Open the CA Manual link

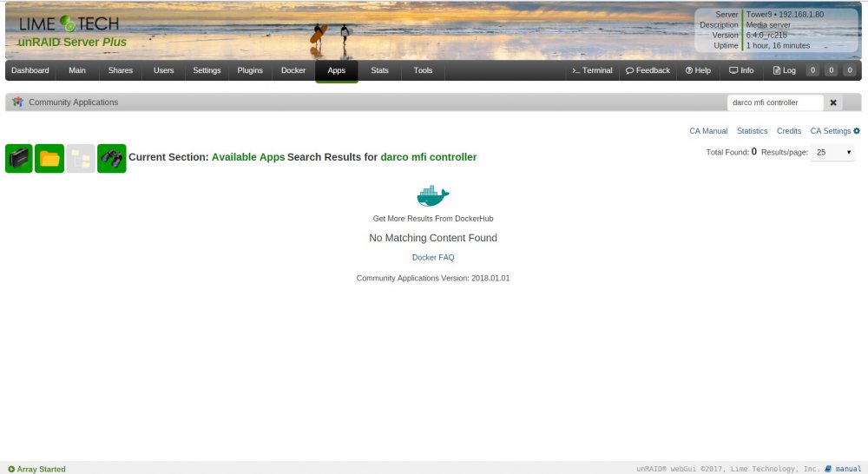[708, 131]
